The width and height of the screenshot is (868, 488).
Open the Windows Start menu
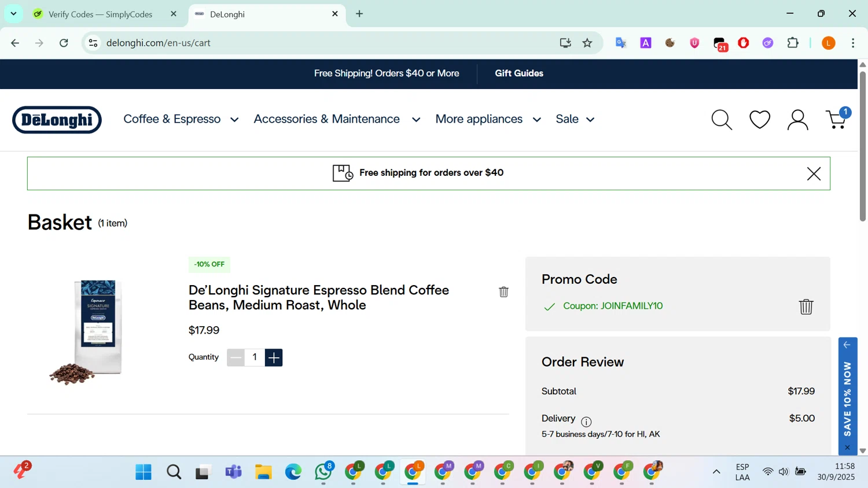(144, 472)
